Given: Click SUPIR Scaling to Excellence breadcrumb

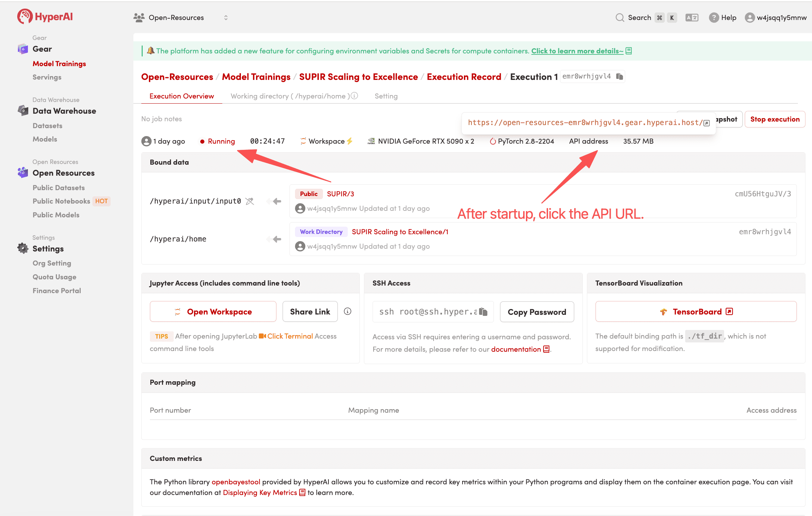Looking at the screenshot, I should pyautogui.click(x=358, y=77).
